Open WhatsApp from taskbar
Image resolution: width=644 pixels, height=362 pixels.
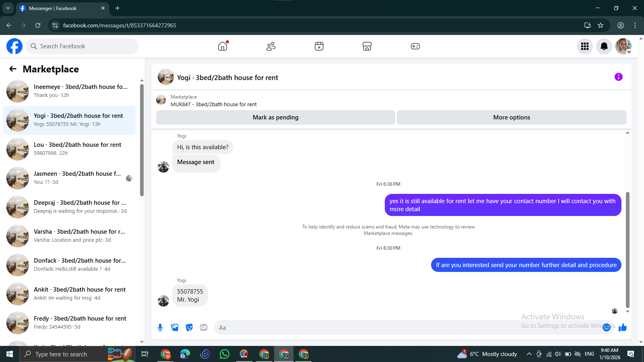pos(225,354)
